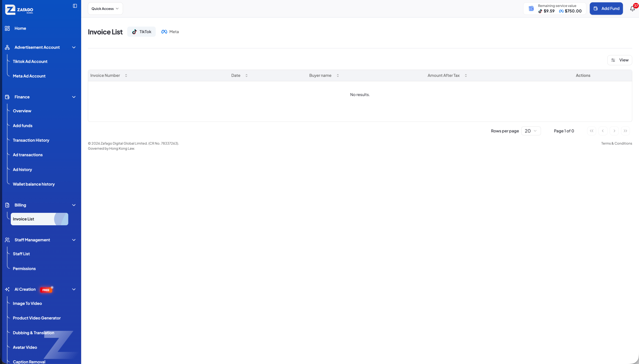Collapse Advertisement Account section chevron
This screenshot has height=364, width=639.
[x=74, y=47]
